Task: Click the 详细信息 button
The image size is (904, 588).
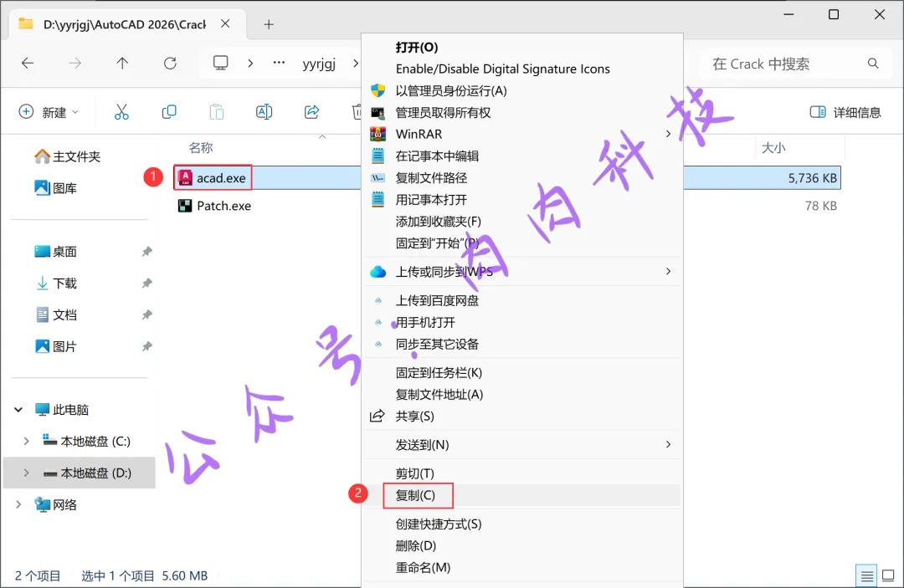Action: point(845,112)
